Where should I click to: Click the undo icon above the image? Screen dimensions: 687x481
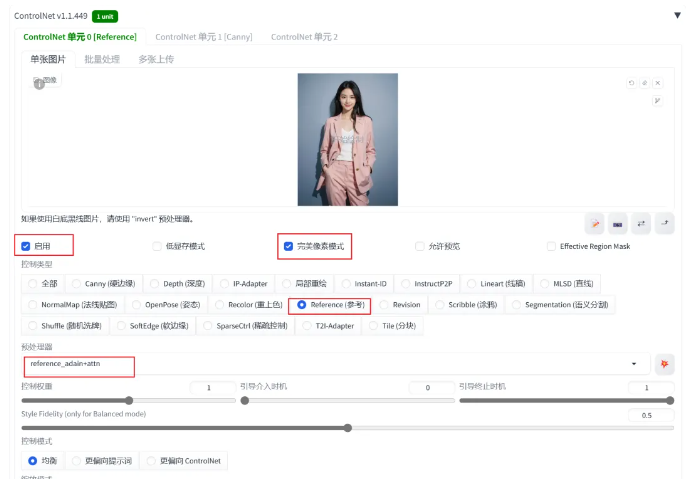click(x=631, y=83)
